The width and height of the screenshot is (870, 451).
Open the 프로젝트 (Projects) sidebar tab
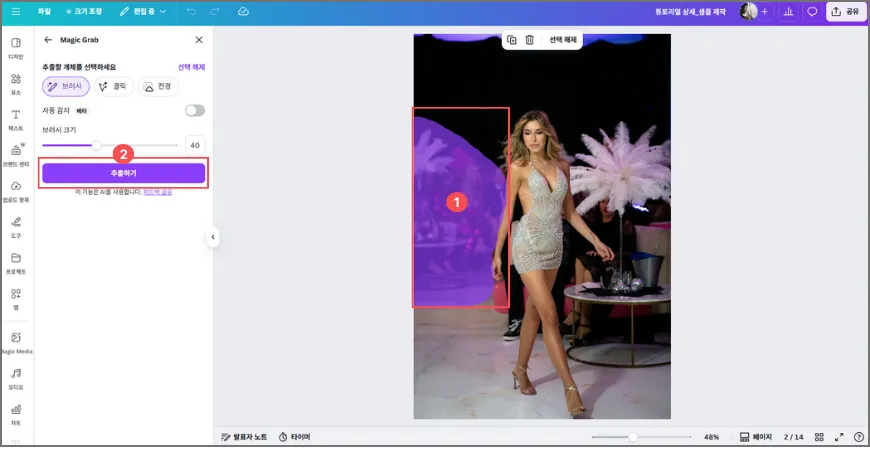(x=16, y=263)
